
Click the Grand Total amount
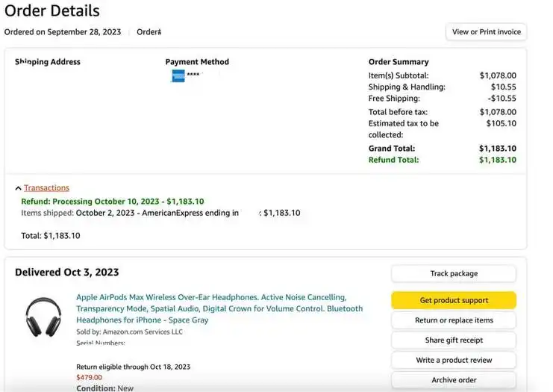tap(497, 149)
